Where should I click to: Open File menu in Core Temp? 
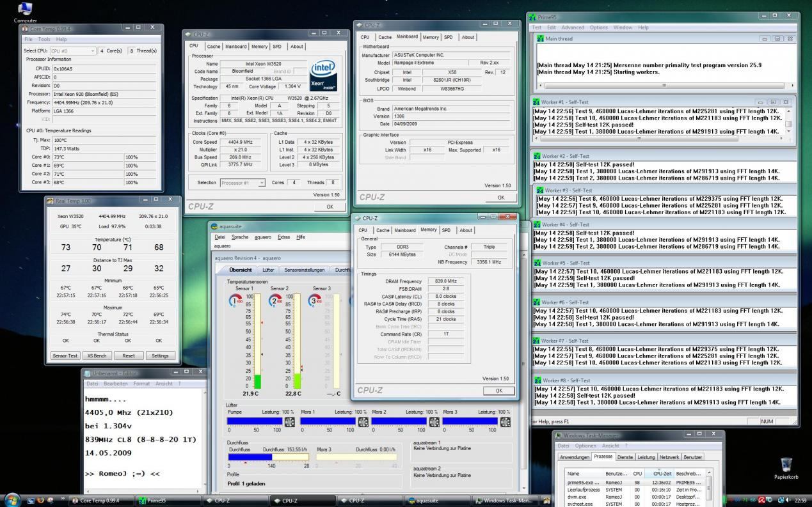(x=28, y=39)
